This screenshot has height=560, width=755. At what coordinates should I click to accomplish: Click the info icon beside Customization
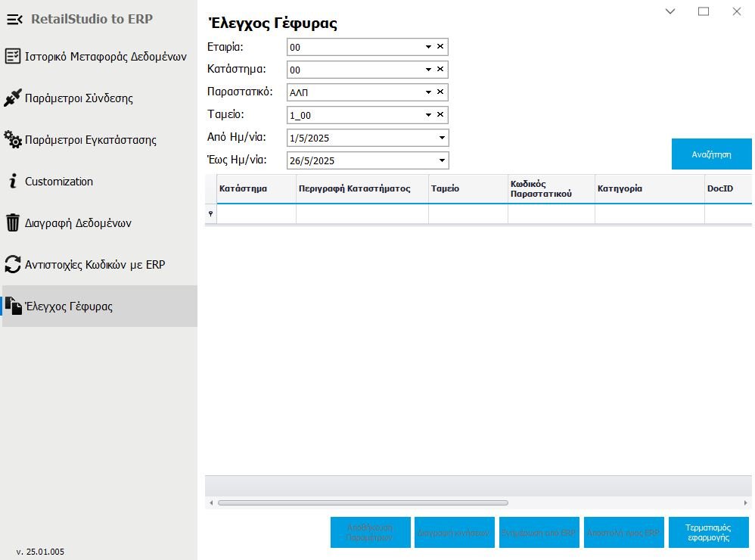point(12,182)
